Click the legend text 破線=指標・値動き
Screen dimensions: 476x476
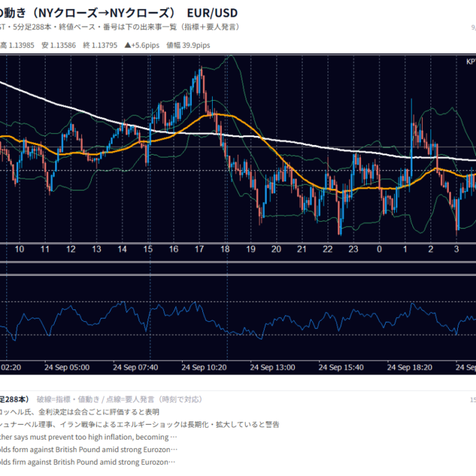click(68, 399)
